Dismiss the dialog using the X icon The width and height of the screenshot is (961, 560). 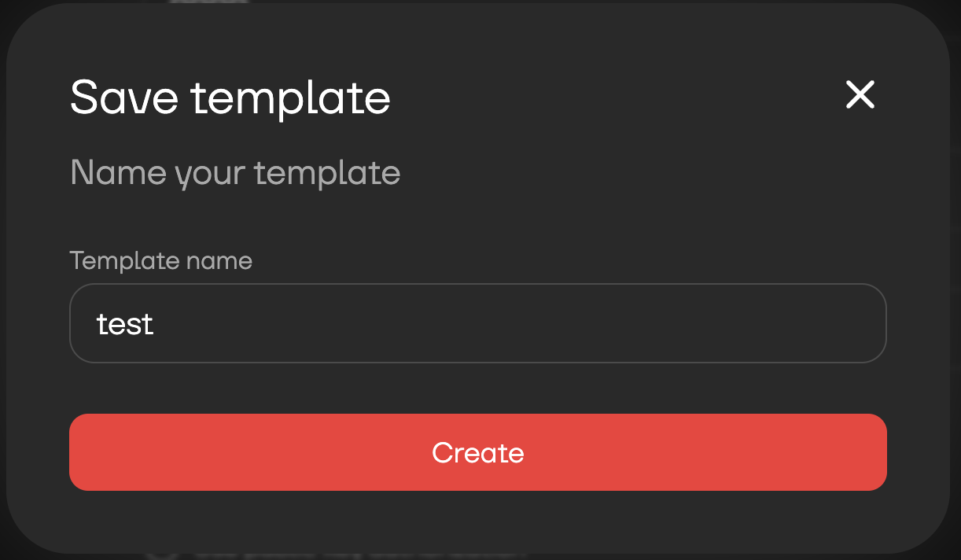860,95
